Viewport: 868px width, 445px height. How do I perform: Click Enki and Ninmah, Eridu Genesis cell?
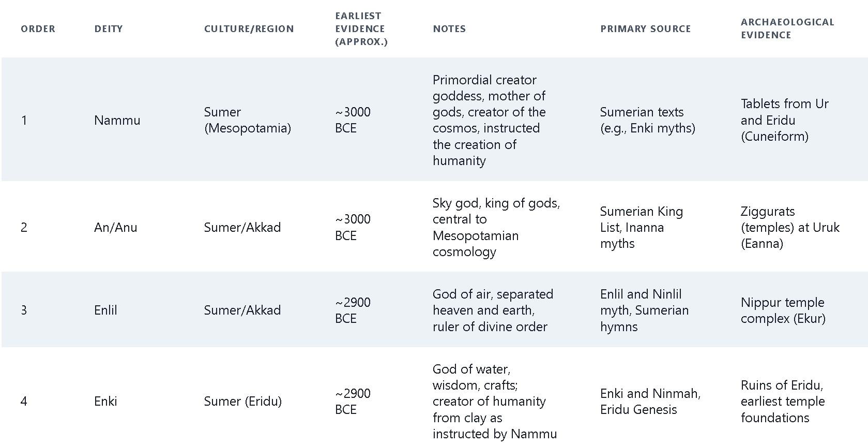[x=650, y=401]
